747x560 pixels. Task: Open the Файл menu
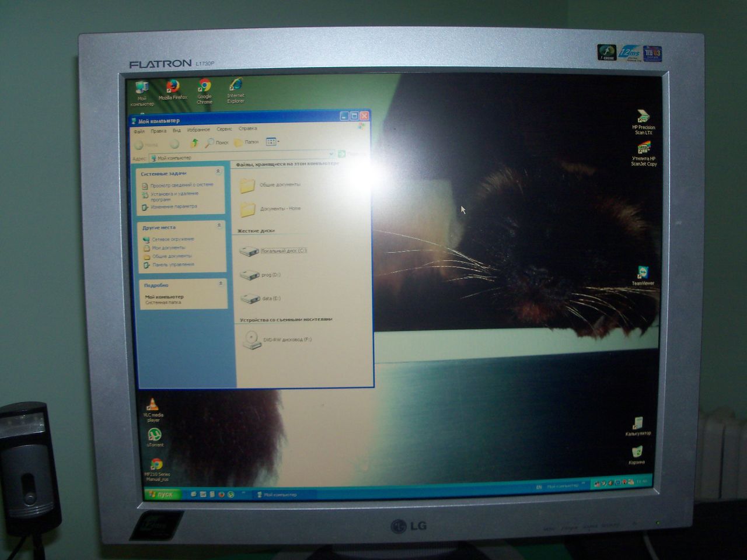tap(139, 131)
